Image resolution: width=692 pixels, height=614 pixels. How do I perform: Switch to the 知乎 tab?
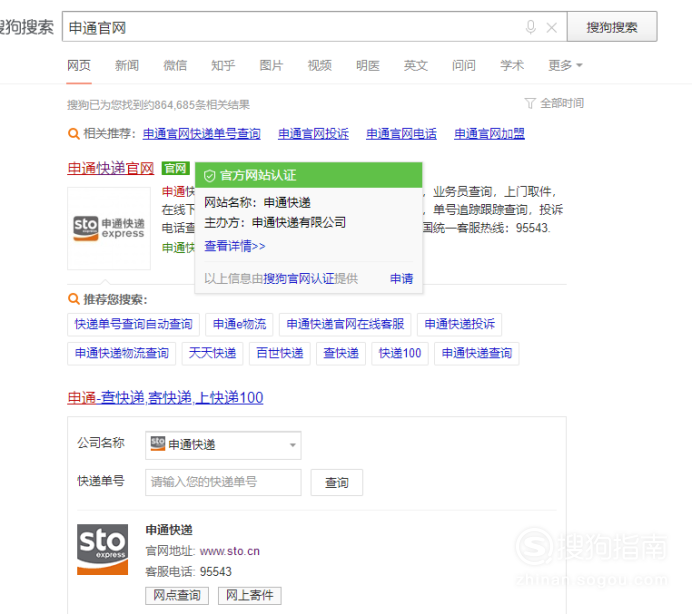[223, 65]
